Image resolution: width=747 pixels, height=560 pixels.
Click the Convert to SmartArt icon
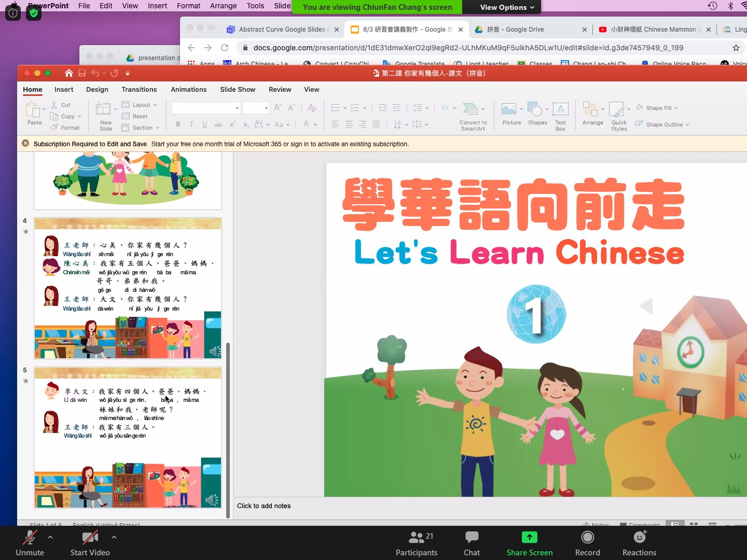pyautogui.click(x=470, y=109)
